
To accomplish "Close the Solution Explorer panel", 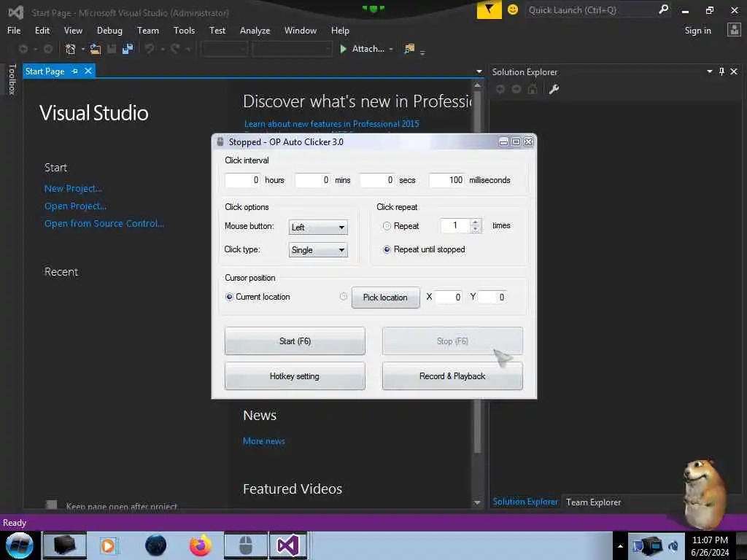I will coord(734,71).
